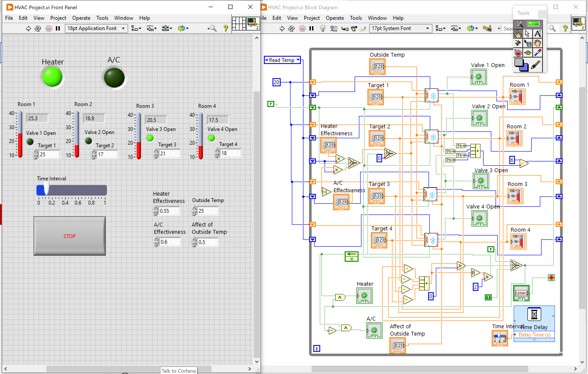The height and width of the screenshot is (374, 588).
Task: Open Front Panel Project menu
Action: click(x=58, y=18)
